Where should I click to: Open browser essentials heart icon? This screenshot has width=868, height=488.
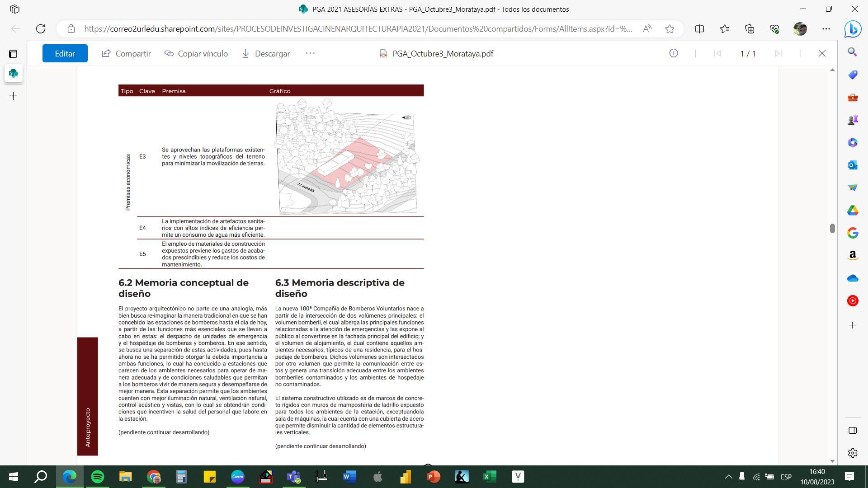[x=774, y=29]
